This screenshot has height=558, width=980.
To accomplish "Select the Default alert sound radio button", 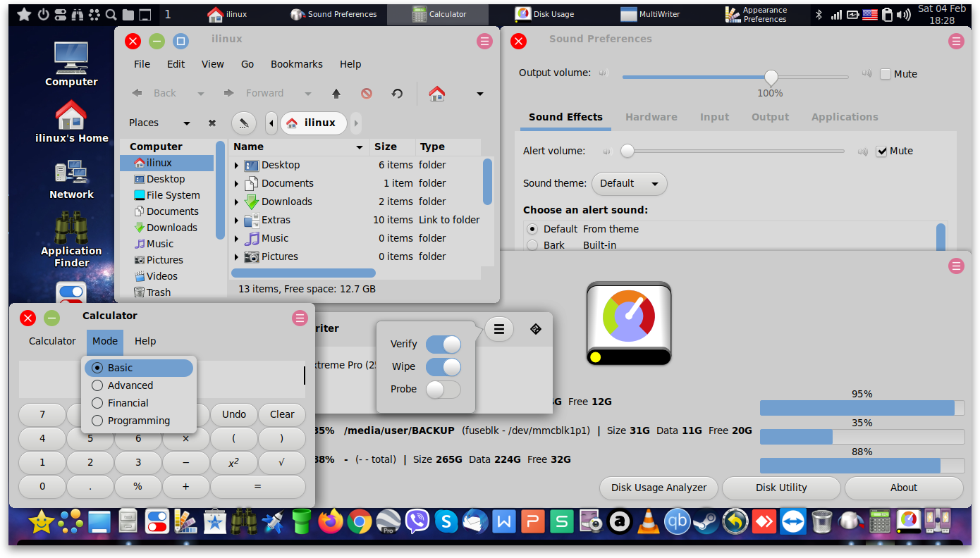I will pyautogui.click(x=533, y=229).
